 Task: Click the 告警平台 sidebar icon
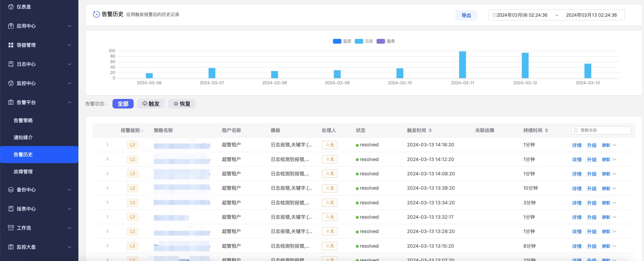(11, 102)
